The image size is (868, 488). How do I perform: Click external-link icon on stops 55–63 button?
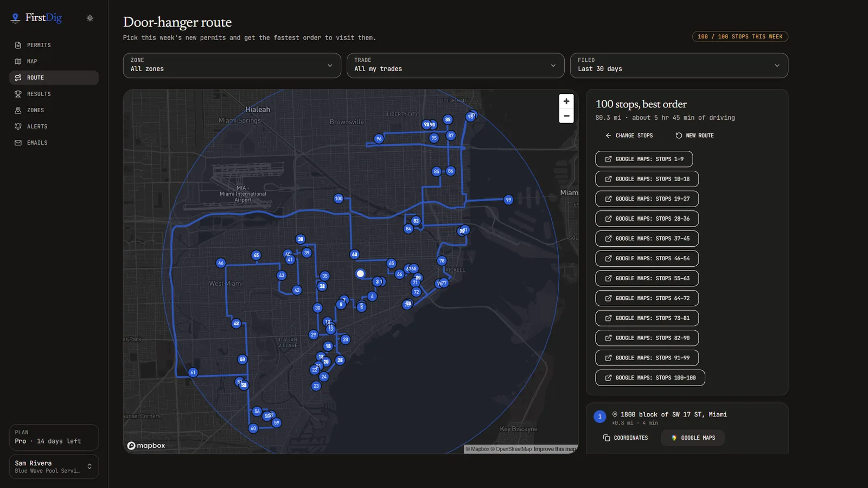(608, 278)
